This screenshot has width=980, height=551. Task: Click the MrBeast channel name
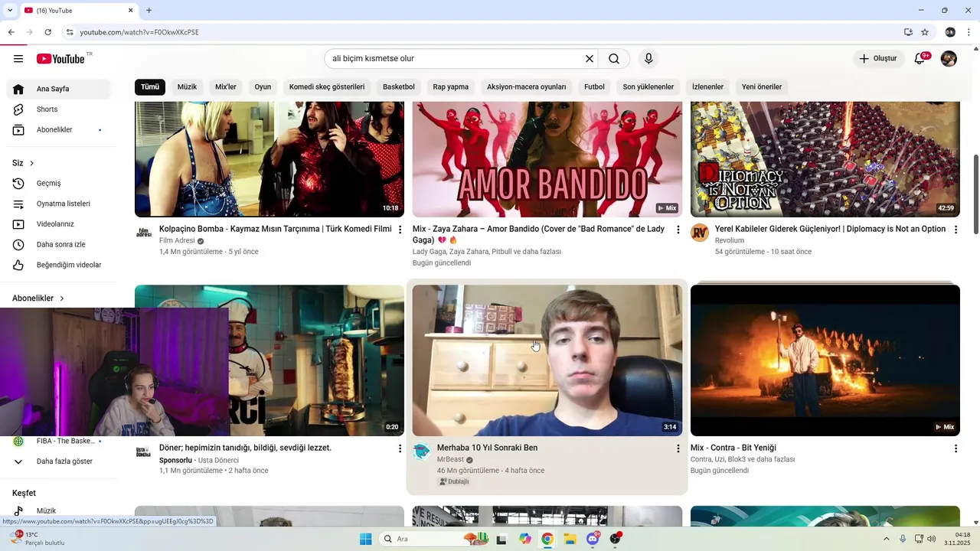tap(450, 460)
